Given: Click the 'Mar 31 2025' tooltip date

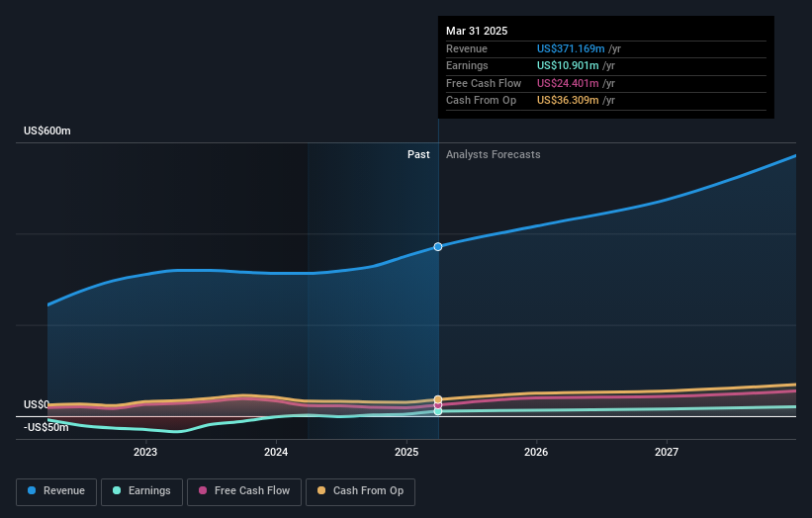Looking at the screenshot, I should (x=477, y=31).
